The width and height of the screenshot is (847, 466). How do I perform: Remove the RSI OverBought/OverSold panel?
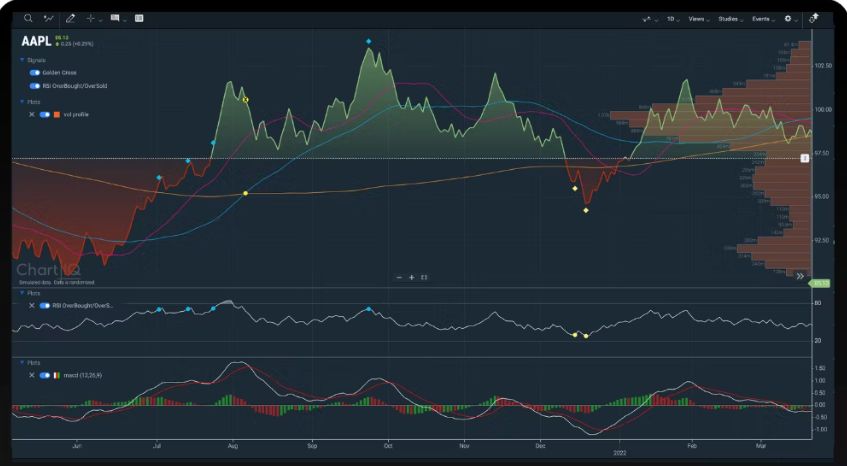(x=32, y=306)
